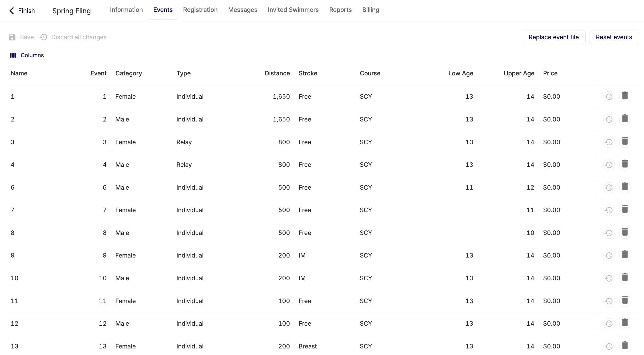Click the Breast stroke cell in event 13
Viewport: 644px width, 355px height.
(307, 346)
